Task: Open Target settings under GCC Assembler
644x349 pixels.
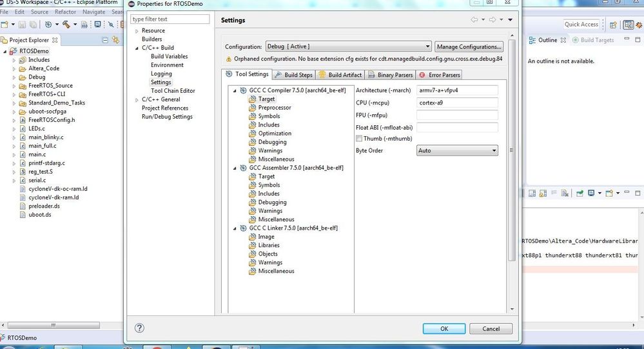Action: click(262, 177)
